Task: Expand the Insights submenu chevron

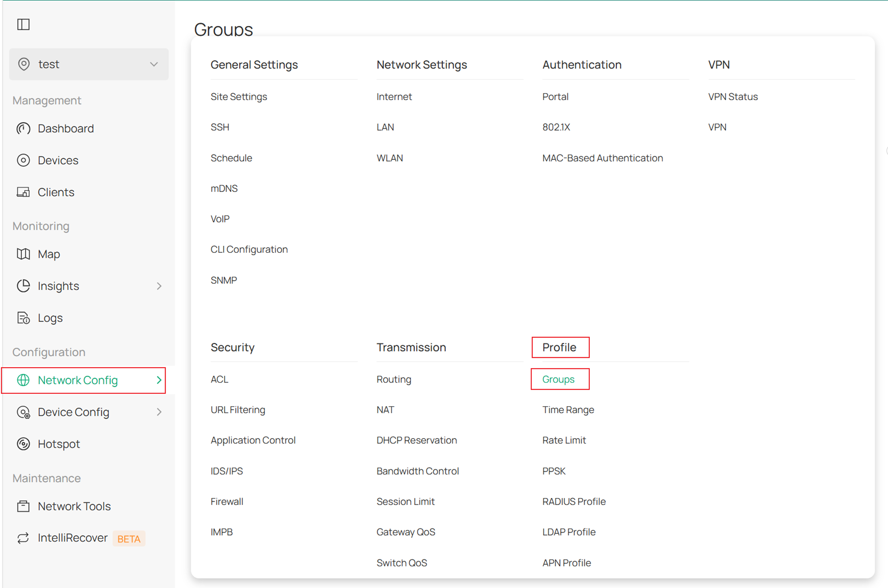Action: pos(160,286)
